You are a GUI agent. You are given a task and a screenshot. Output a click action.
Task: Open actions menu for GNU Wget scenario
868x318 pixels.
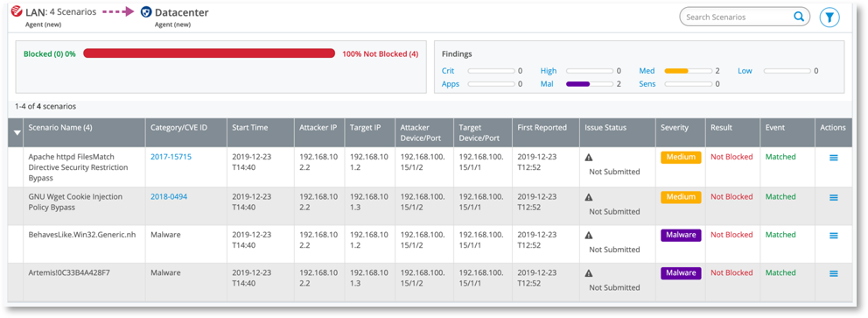pos(833,197)
